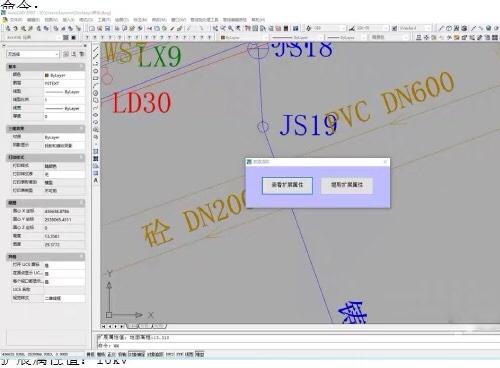Select the Ellipse draw tool
500x368 pixels.
[x=96, y=115]
